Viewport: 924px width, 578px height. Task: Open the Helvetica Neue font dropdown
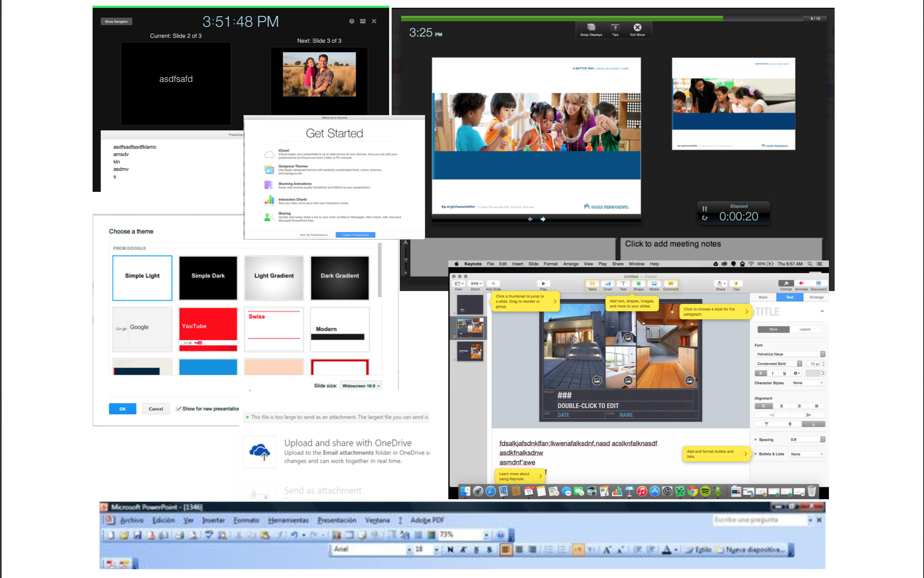click(790, 354)
